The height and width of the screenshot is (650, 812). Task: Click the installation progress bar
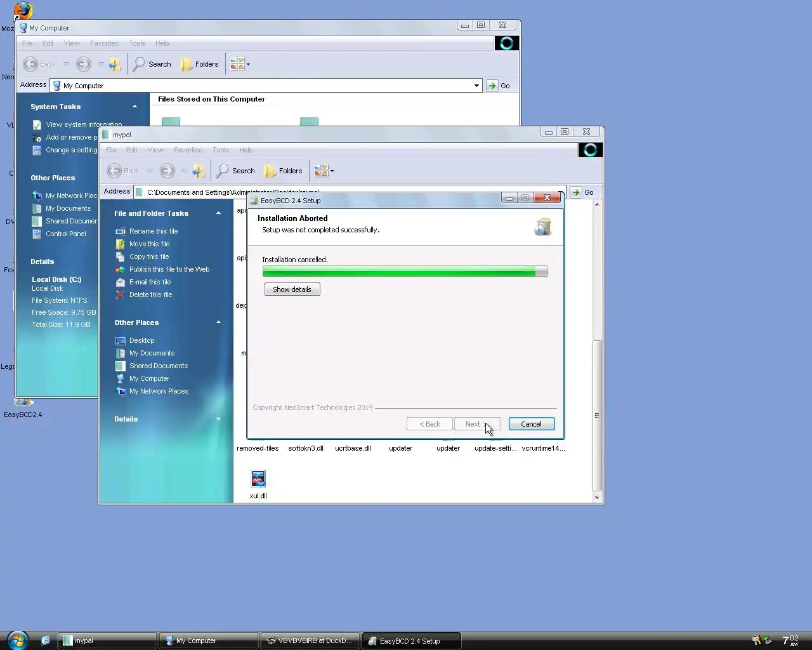405,272
